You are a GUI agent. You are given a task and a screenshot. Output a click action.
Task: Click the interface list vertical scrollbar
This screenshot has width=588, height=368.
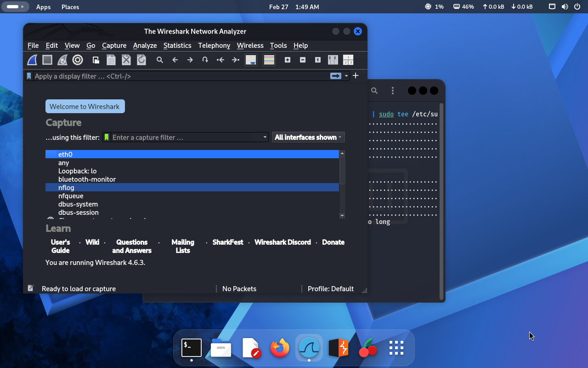[x=342, y=170]
